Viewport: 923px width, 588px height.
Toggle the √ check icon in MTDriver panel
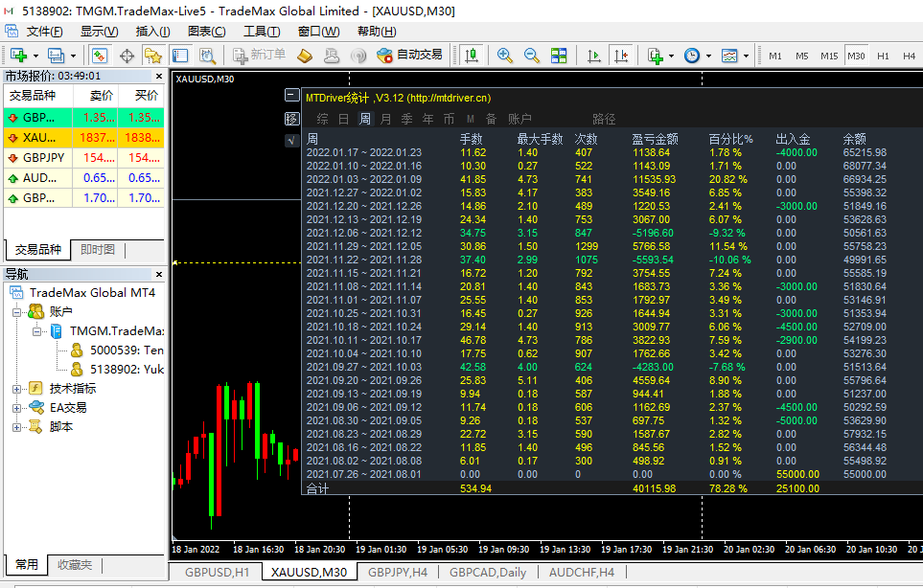(292, 141)
